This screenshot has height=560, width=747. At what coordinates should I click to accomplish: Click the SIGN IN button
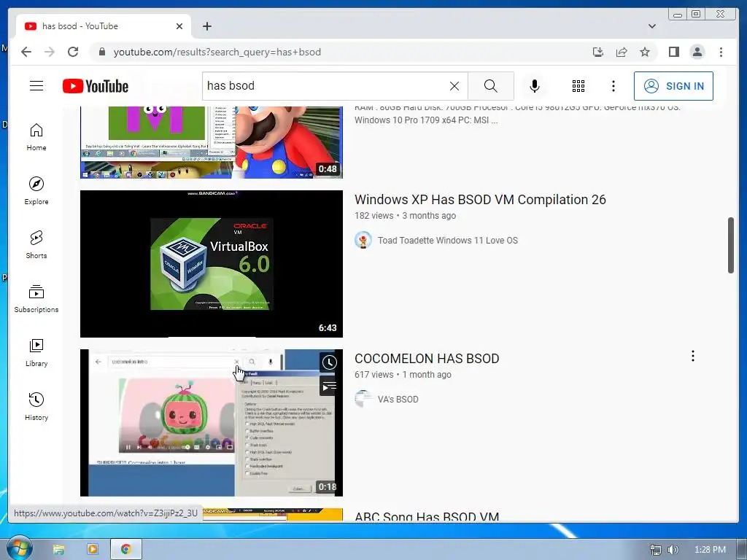(673, 86)
